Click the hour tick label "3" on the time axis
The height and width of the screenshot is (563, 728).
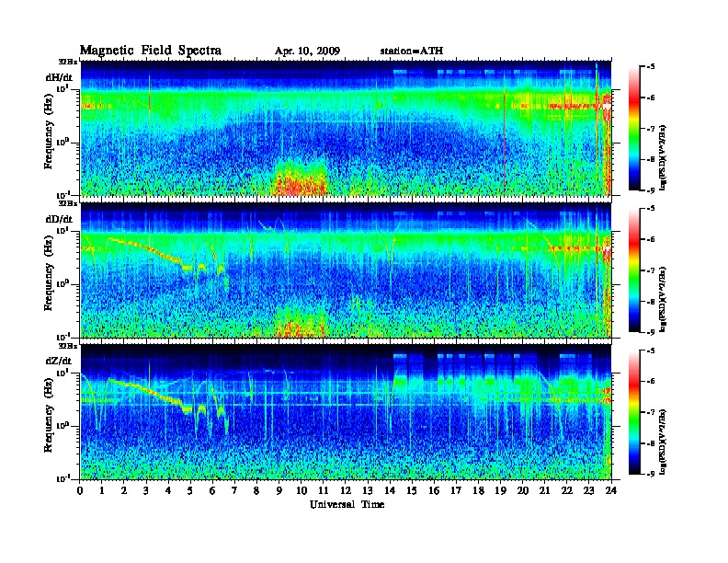(x=147, y=491)
